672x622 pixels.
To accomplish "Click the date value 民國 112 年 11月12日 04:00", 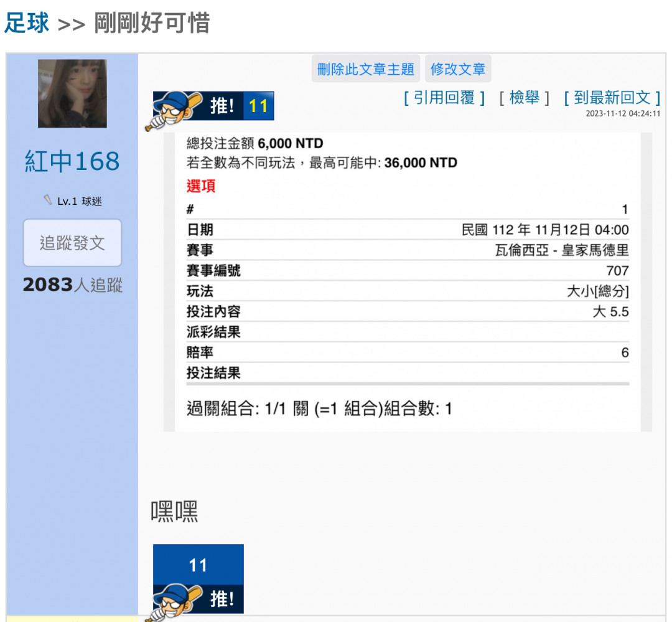I will coord(545,230).
